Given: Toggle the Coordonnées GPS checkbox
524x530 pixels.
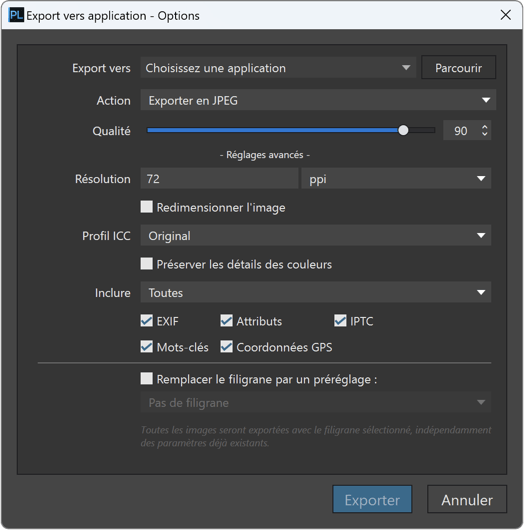Looking at the screenshot, I should (226, 347).
